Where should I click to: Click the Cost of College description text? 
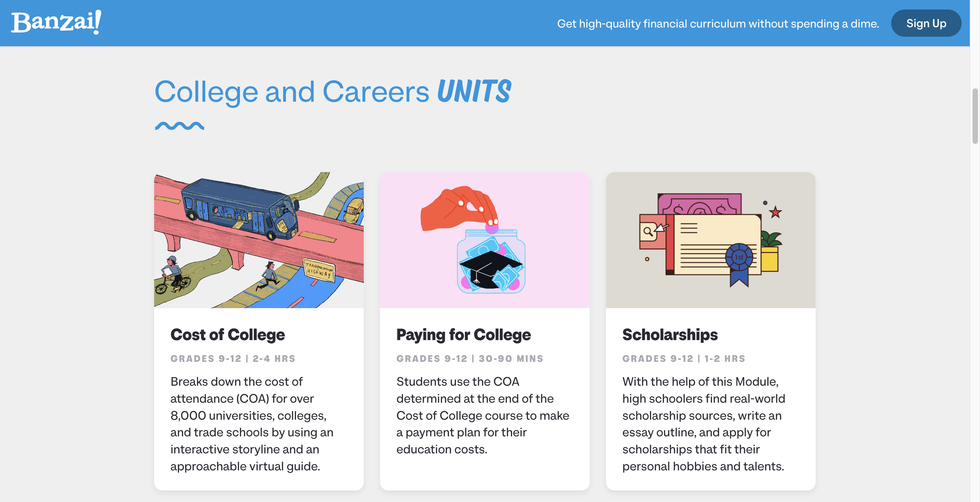pos(252,424)
